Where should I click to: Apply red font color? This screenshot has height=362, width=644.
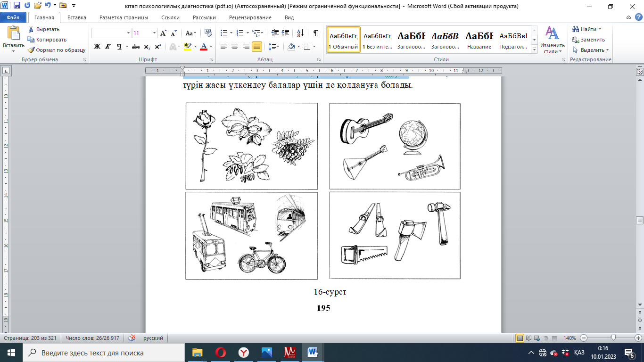tap(204, 46)
